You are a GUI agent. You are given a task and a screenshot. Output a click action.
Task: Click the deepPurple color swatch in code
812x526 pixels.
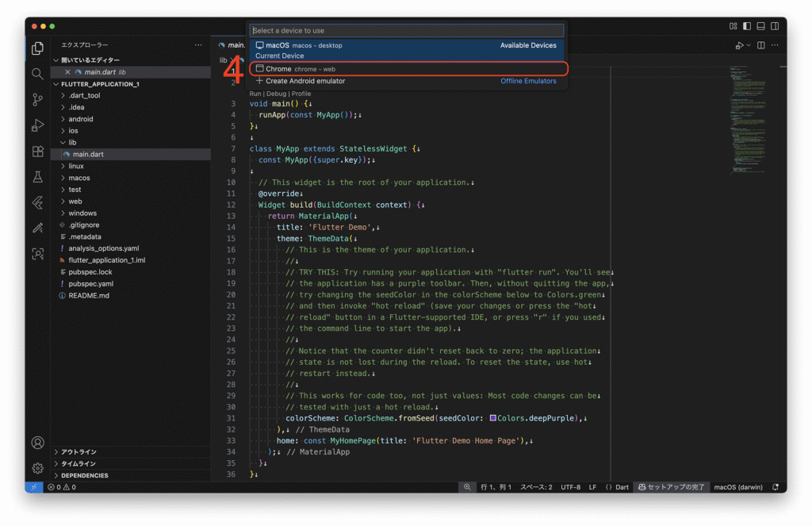[x=493, y=418]
